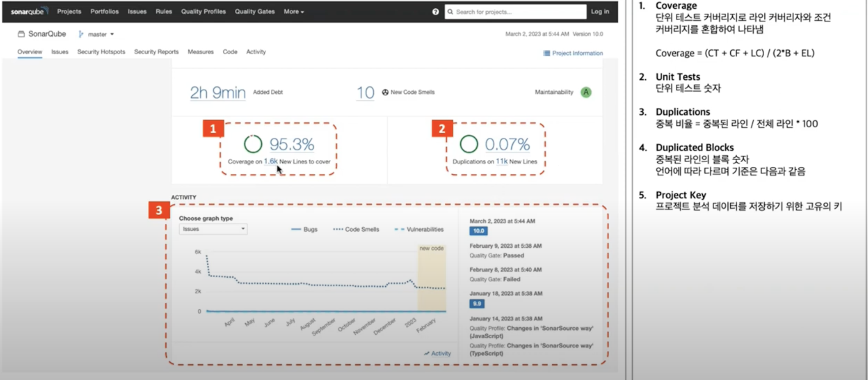Open the help question mark icon
This screenshot has width=868, height=380.
[x=435, y=12]
